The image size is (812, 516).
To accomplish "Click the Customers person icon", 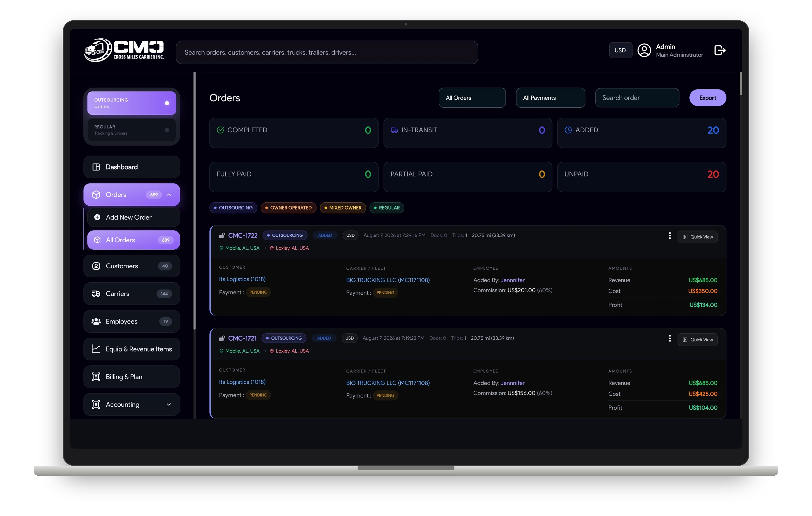I will click(96, 266).
